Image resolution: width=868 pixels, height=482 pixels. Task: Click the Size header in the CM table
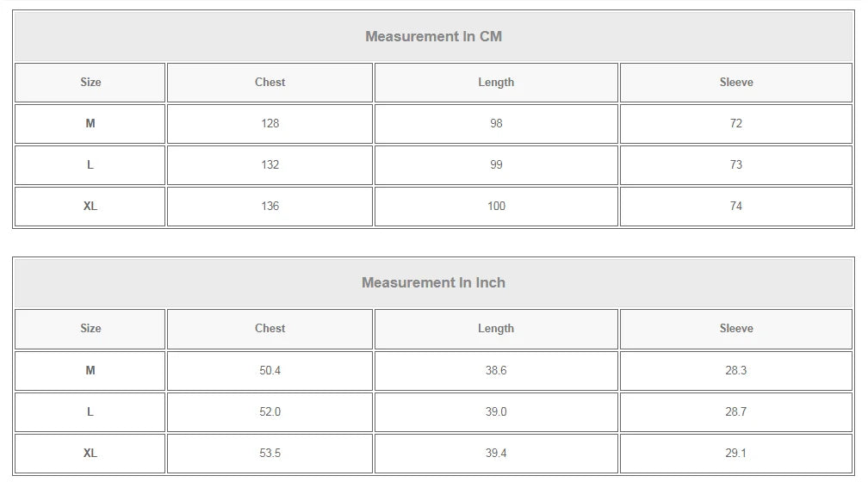pos(90,83)
